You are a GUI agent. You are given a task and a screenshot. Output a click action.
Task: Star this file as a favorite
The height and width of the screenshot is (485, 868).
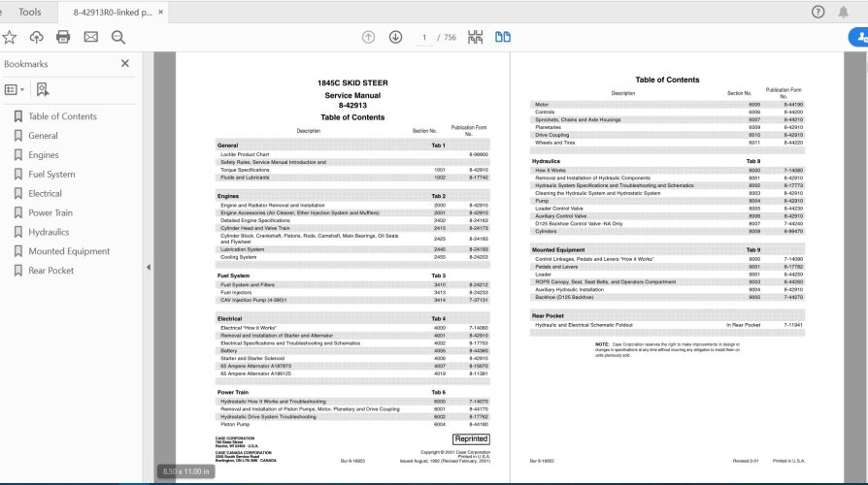10,37
